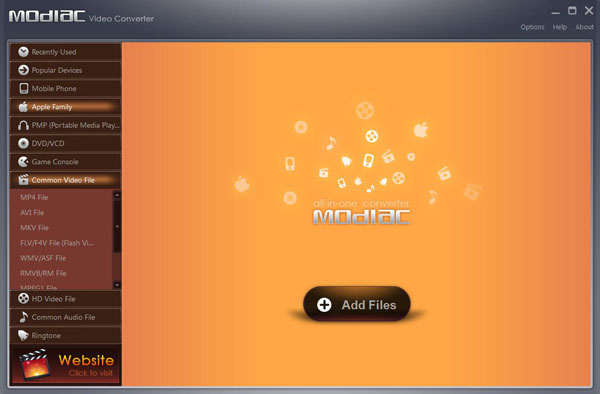Select MKV File format

tap(61, 228)
